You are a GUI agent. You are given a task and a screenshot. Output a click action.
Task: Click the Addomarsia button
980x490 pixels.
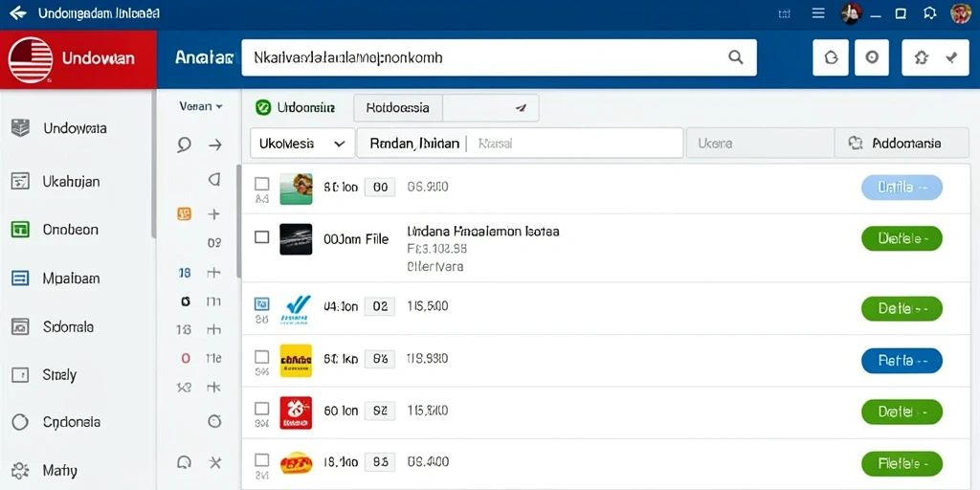902,144
